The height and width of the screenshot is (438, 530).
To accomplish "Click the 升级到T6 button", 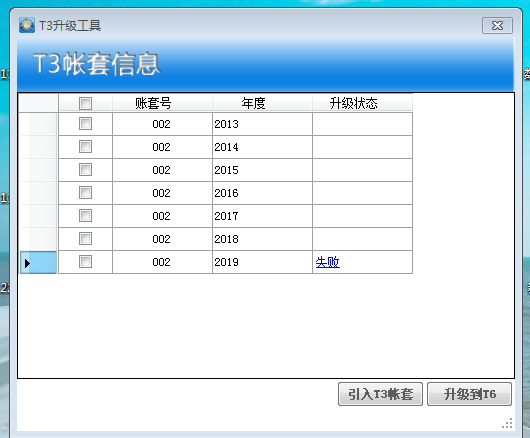I will click(x=469, y=394).
